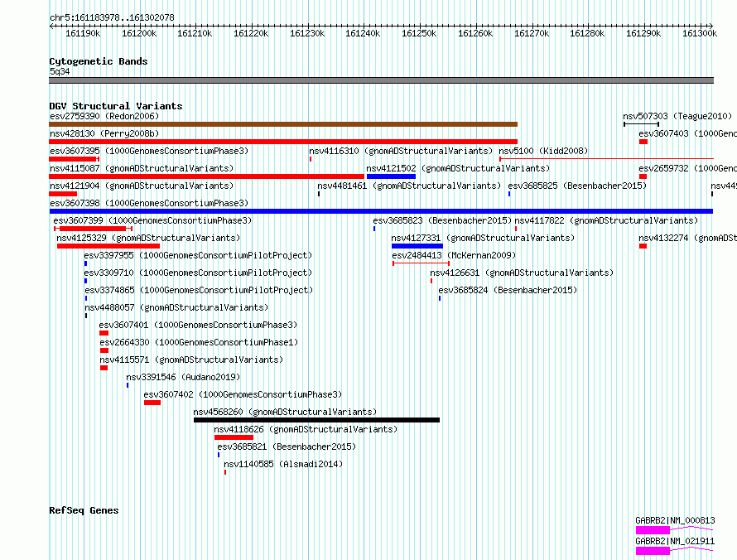Click the red esv3607402 variant bar

(152, 403)
